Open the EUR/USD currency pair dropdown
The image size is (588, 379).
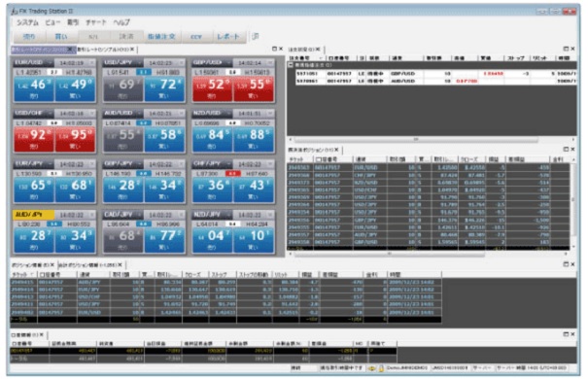click(50, 62)
